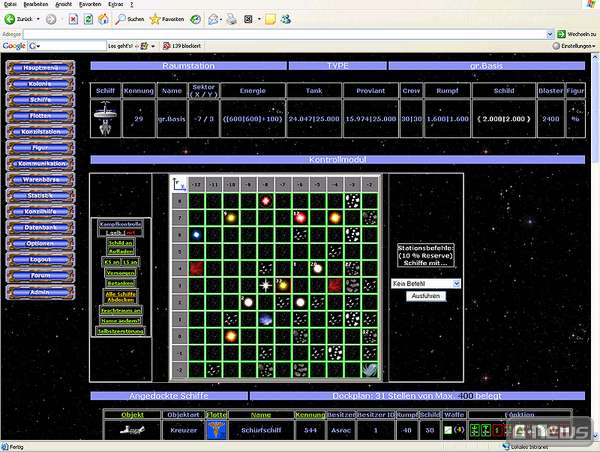600x452 pixels.
Task: Click the Betanken button
Action: (x=121, y=283)
